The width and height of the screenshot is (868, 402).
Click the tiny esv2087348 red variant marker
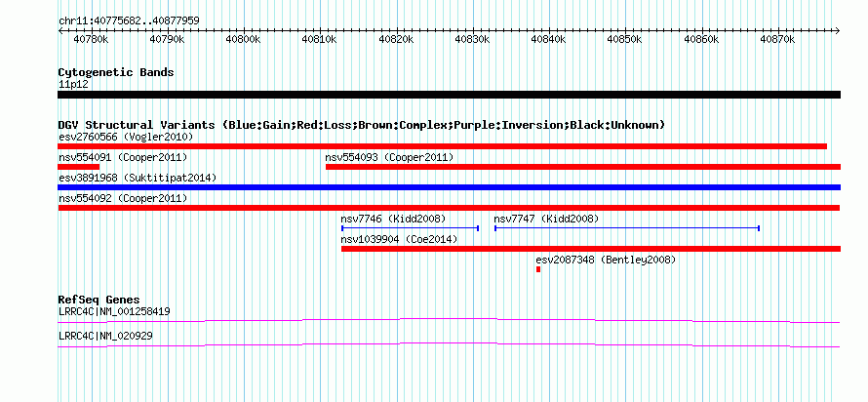click(x=538, y=269)
